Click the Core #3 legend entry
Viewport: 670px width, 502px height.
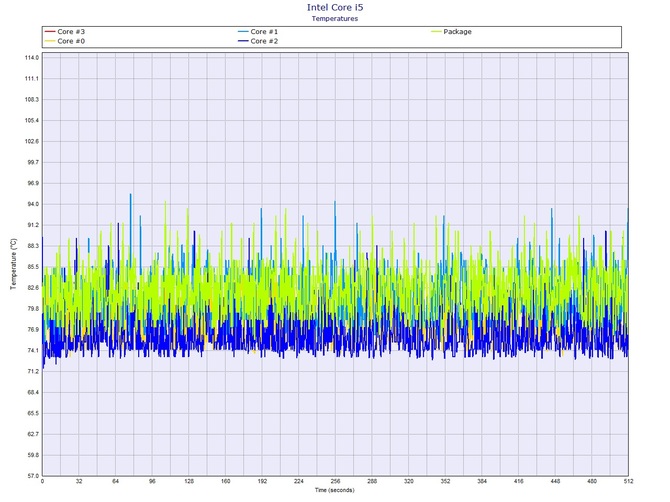coord(65,32)
